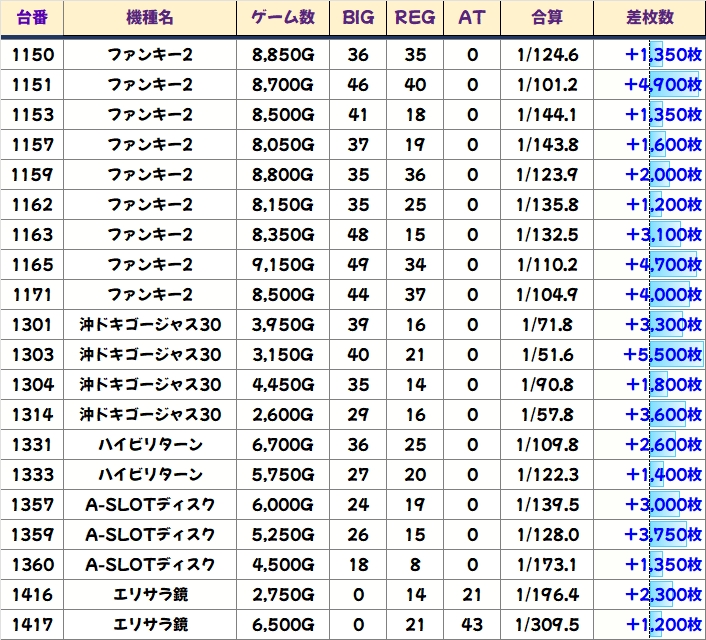This screenshot has width=706, height=640.
Task: Click the 合算 column header
Action: 547,18
